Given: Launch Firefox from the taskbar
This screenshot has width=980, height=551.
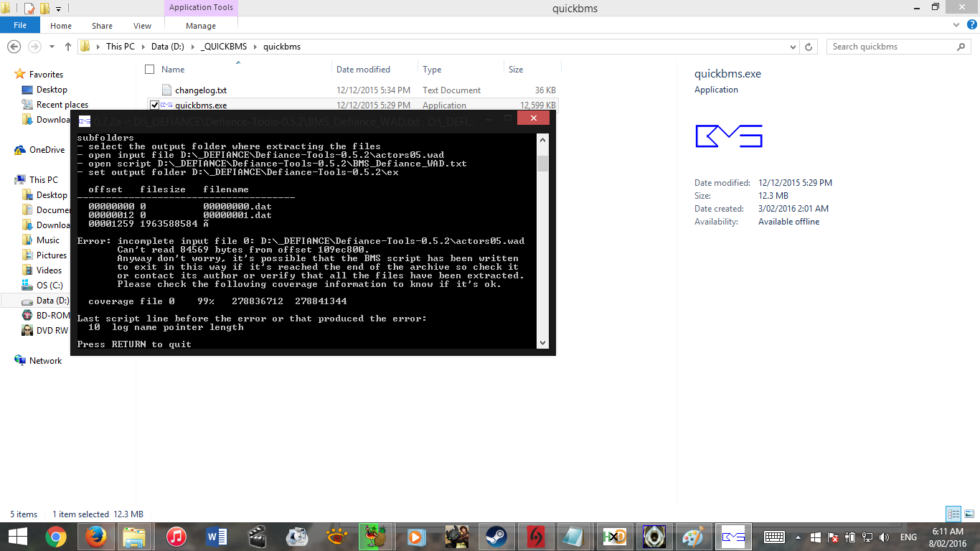Looking at the screenshot, I should coord(95,537).
